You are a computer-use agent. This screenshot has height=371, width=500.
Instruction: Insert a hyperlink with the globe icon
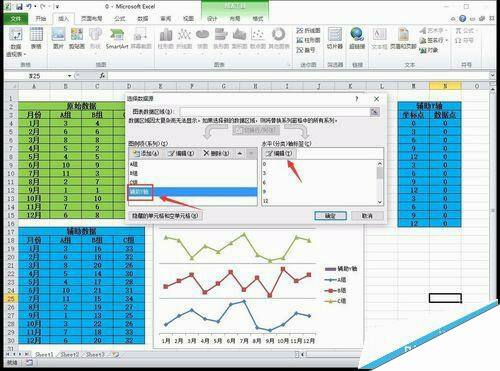coord(357,38)
